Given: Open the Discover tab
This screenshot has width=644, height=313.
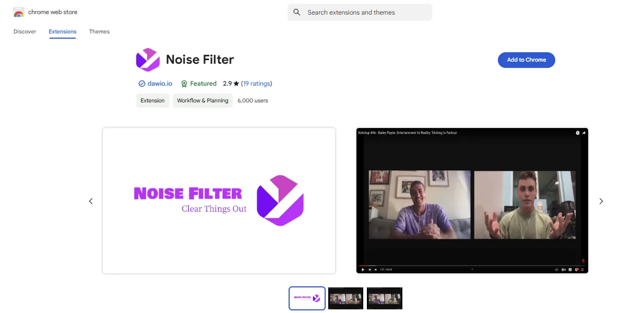Looking at the screenshot, I should 25,31.
